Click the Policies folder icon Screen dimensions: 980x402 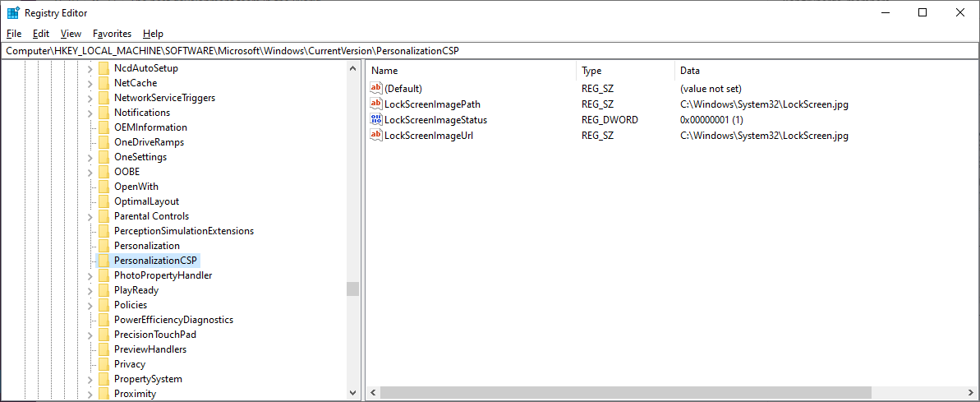[x=104, y=305]
